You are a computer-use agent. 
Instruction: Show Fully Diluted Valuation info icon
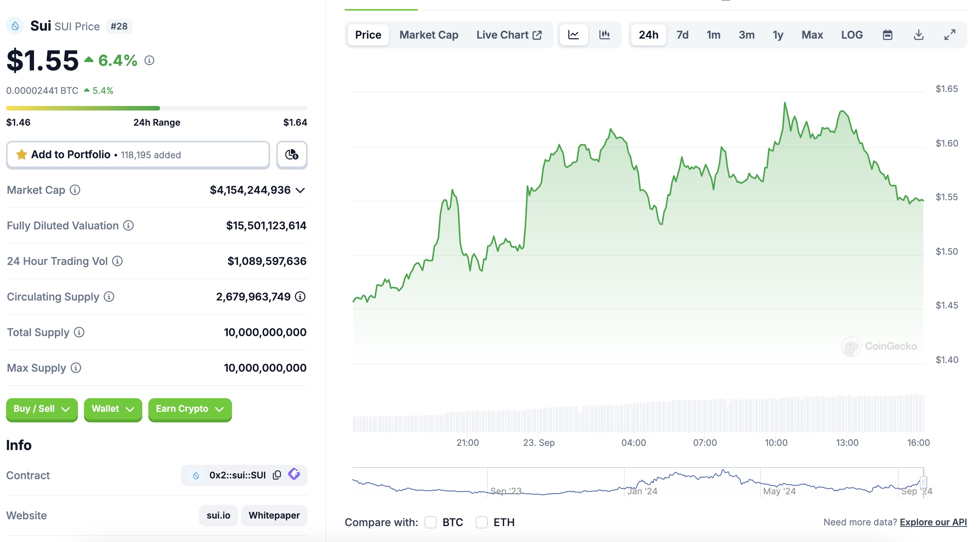tap(128, 226)
